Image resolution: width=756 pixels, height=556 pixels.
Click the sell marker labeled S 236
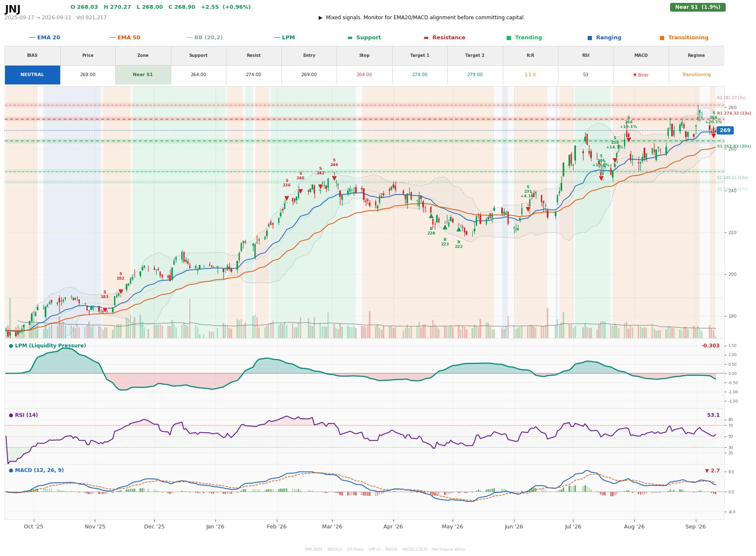287,198
